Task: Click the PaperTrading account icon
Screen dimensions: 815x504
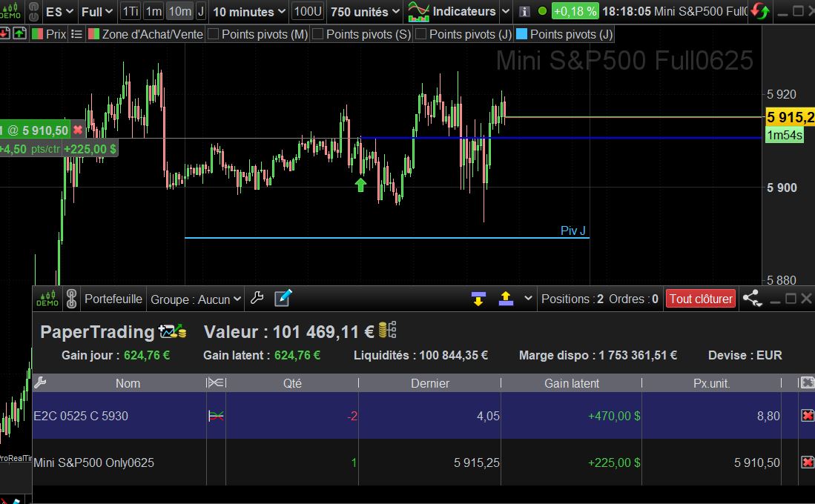Action: 173,331
